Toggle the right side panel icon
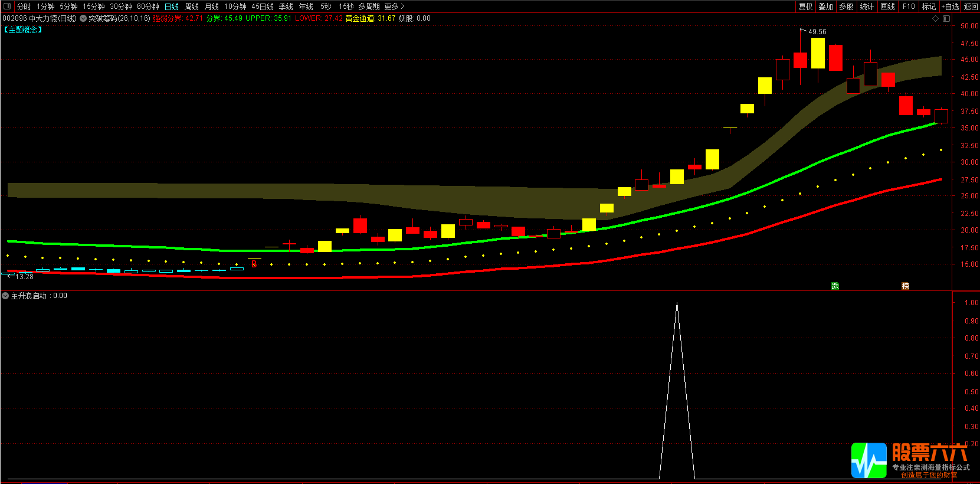This screenshot has width=980, height=484. tap(946, 18)
